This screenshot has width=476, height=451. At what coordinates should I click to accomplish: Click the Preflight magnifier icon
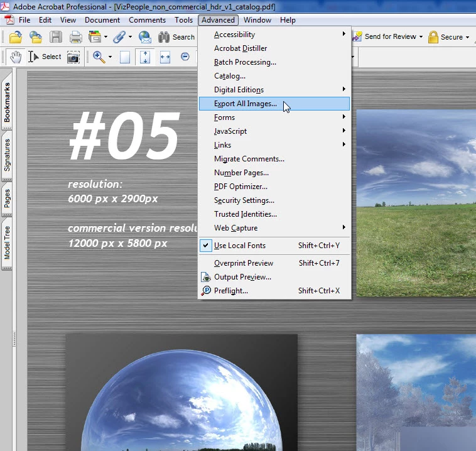click(x=206, y=291)
